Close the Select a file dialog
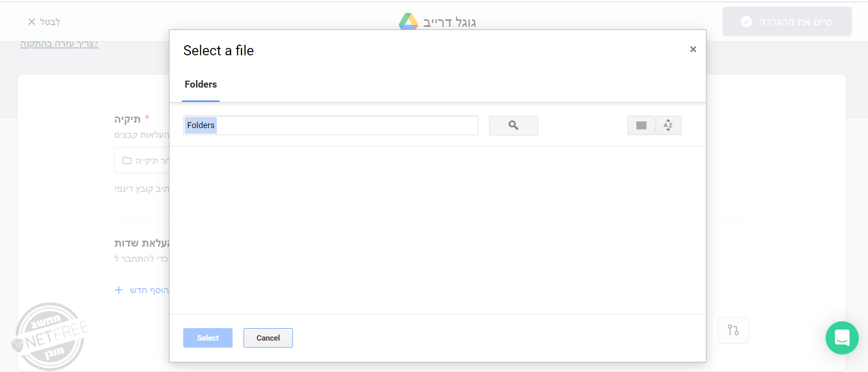 pyautogui.click(x=693, y=49)
